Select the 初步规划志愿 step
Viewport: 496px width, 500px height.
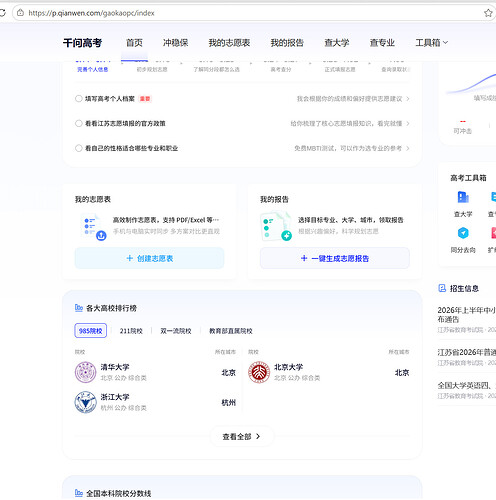152,69
